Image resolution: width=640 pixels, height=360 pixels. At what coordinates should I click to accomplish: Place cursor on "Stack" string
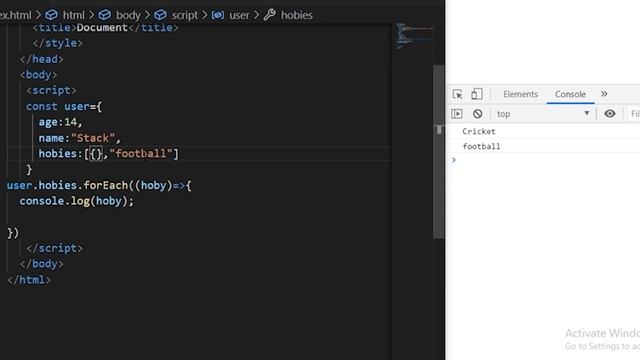pos(93,138)
